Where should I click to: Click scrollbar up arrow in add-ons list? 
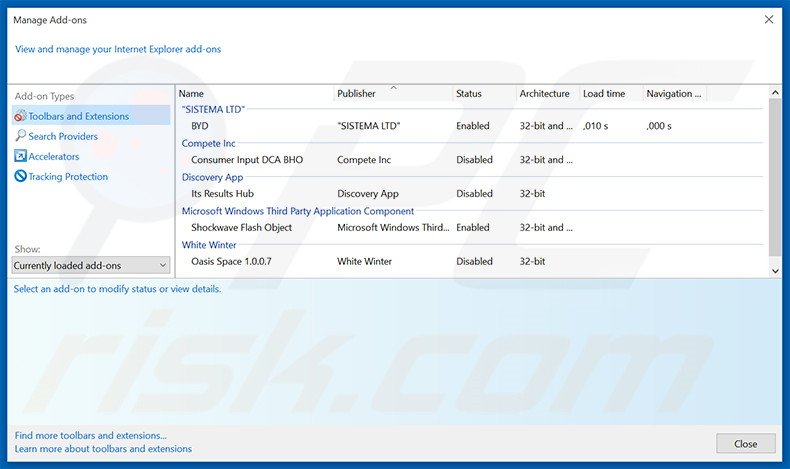click(775, 93)
